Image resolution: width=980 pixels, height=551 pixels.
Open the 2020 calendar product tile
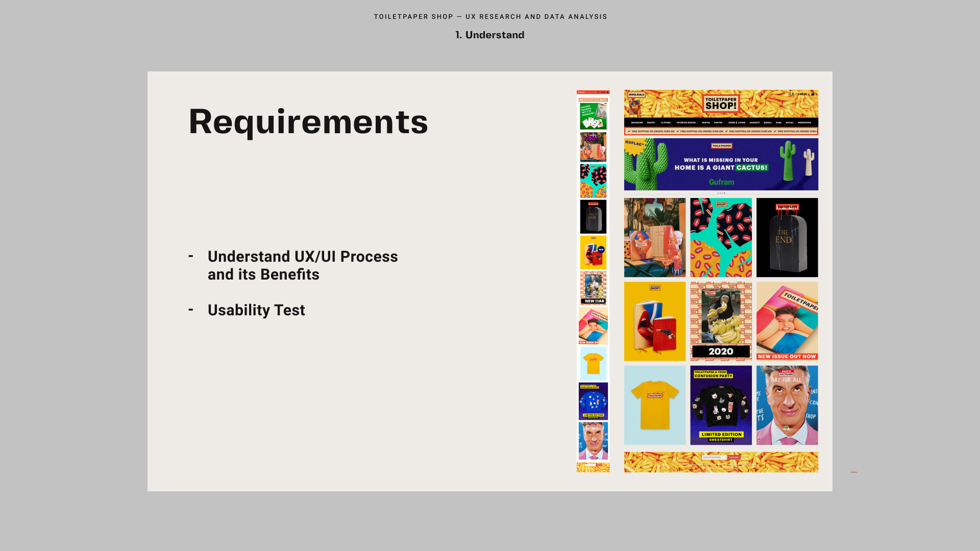pyautogui.click(x=721, y=321)
